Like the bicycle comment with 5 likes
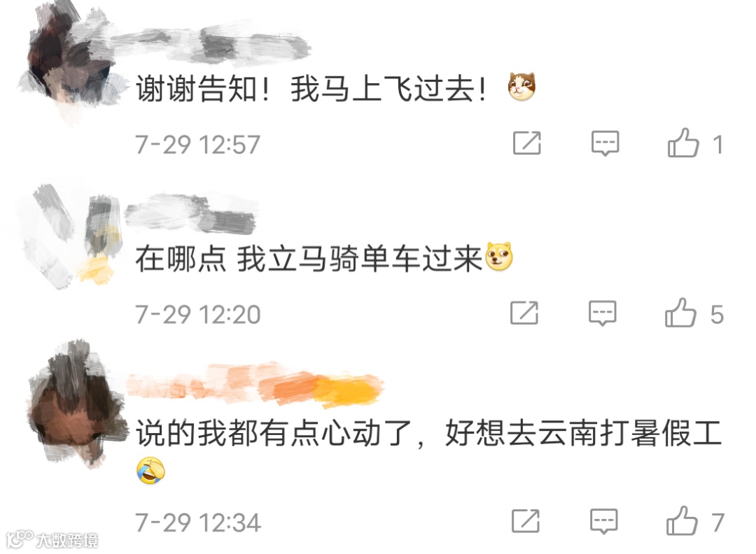Viewport: 756px width, 554px height. click(x=680, y=313)
